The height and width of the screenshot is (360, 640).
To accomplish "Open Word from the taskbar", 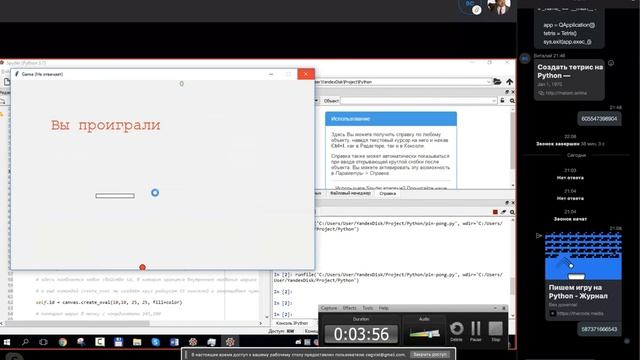I will click(x=174, y=342).
